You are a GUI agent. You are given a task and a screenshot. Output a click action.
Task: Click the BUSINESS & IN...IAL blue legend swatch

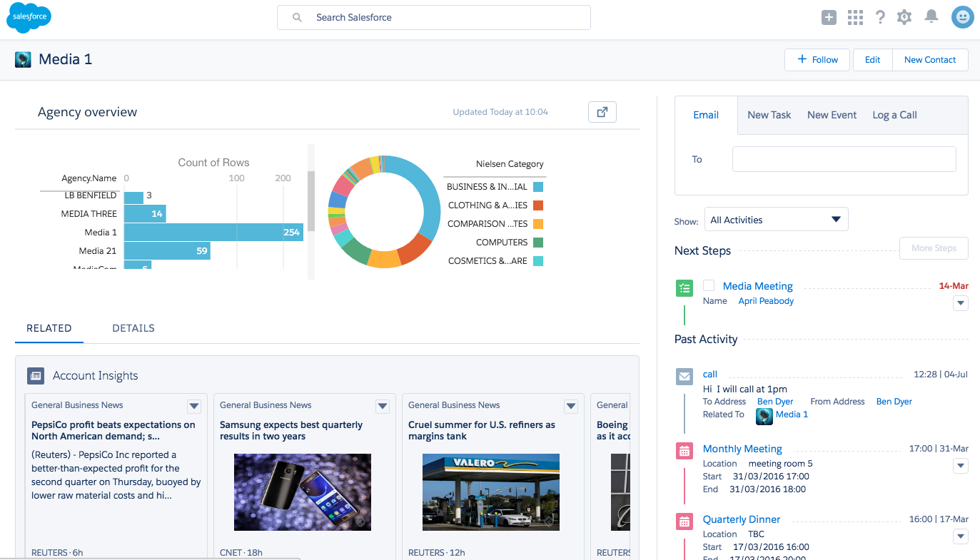coord(538,187)
